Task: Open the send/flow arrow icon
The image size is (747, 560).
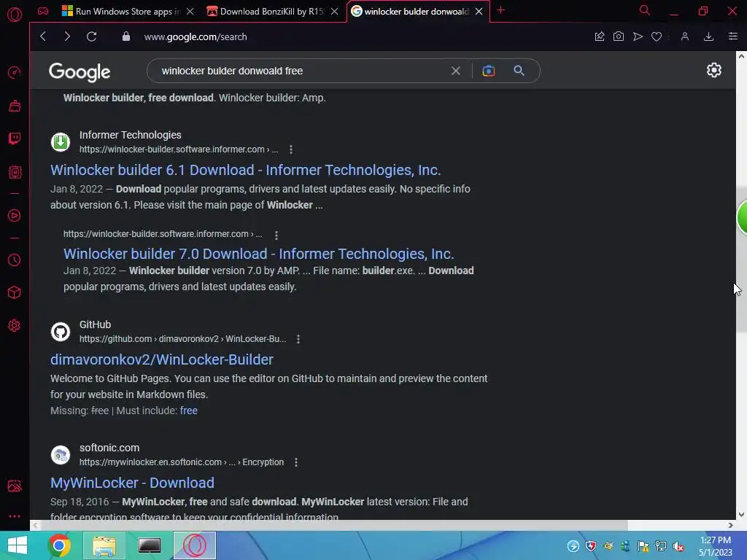Action: [638, 36]
